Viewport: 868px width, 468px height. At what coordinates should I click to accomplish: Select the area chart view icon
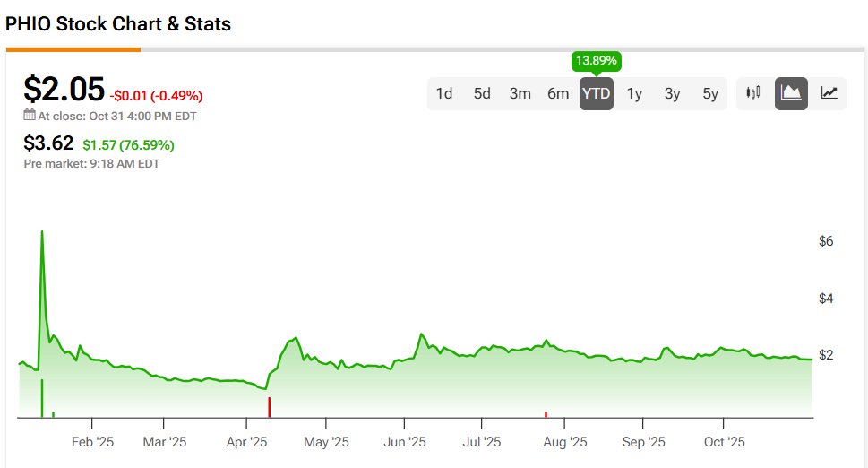pyautogui.click(x=791, y=93)
